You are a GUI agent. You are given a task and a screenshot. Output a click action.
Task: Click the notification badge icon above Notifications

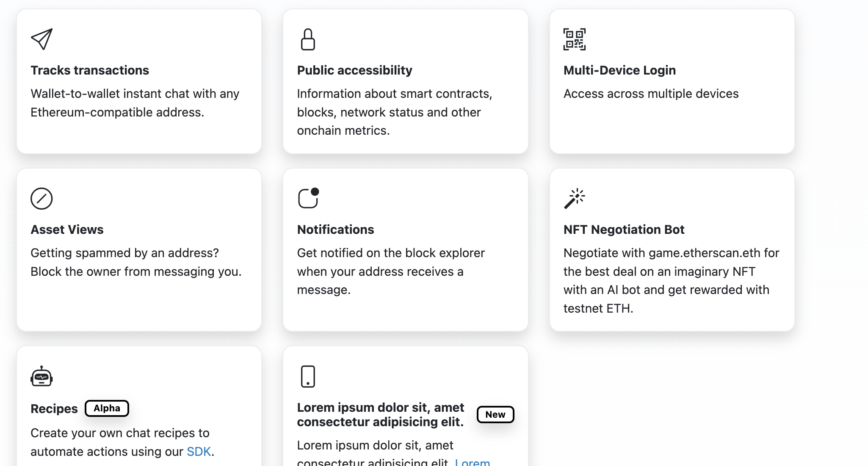click(x=308, y=198)
